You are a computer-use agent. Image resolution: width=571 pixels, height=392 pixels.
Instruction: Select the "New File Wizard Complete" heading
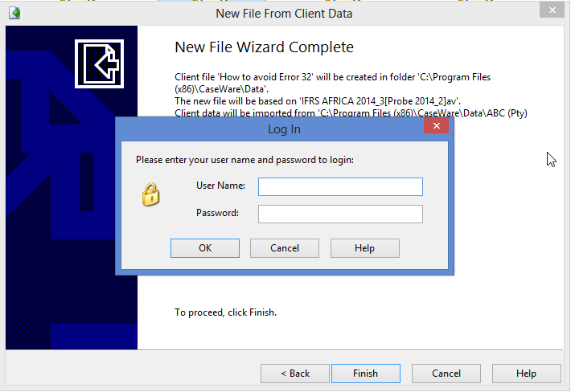pos(264,48)
